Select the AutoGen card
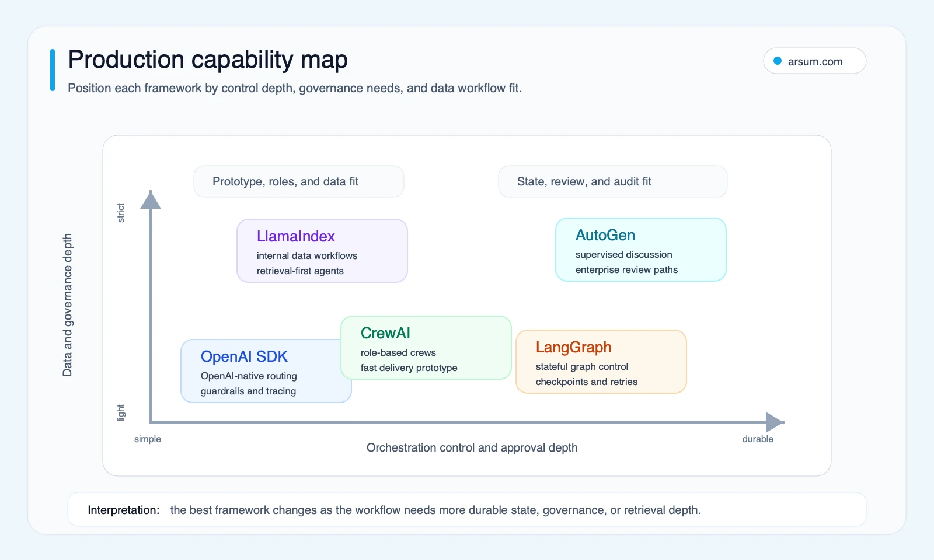The height and width of the screenshot is (560, 934). (x=641, y=250)
